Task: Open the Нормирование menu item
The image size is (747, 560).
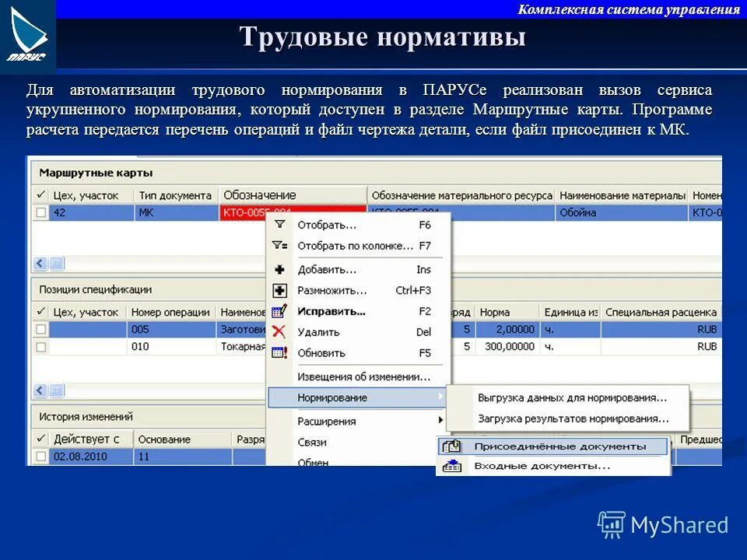Action: pyautogui.click(x=357, y=397)
